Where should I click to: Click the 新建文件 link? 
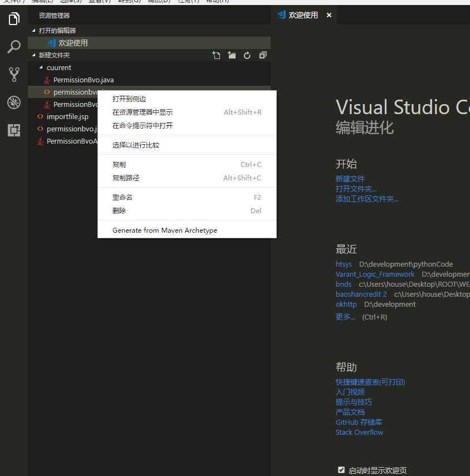[350, 179]
